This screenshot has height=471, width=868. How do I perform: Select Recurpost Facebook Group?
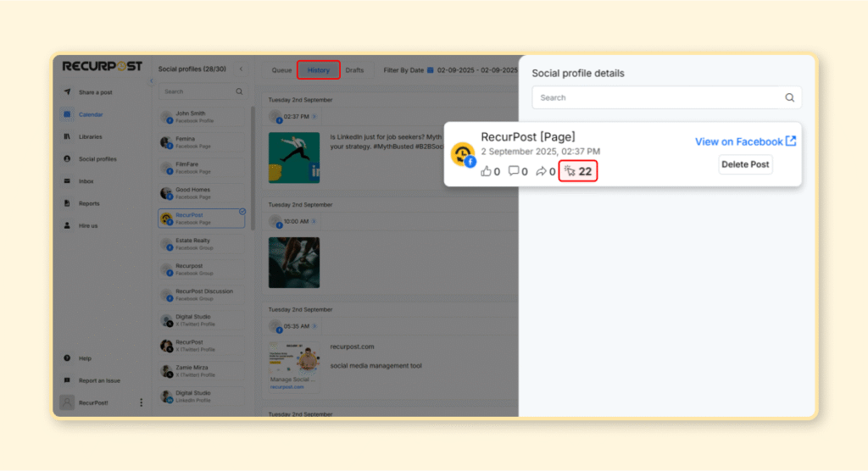[x=202, y=269]
